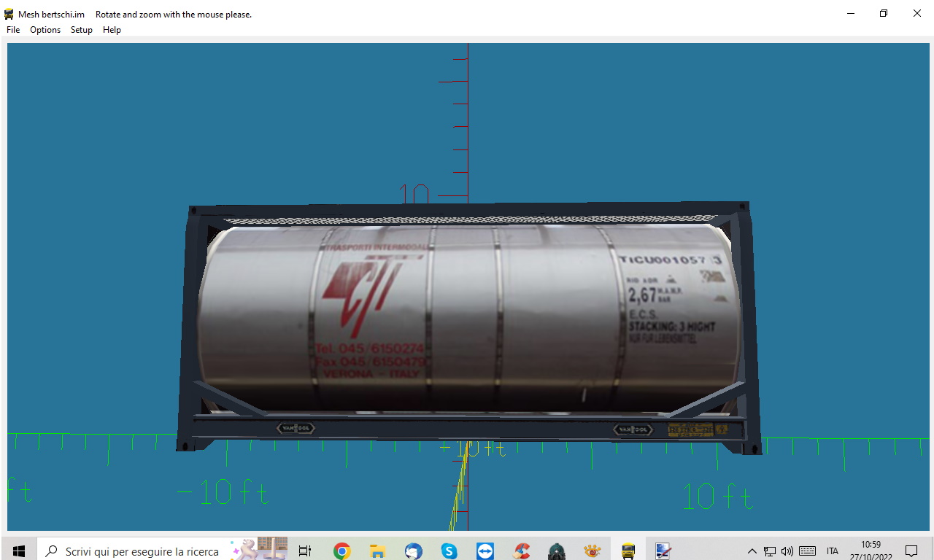Click the search highlights illustration in the search box
The height and width of the screenshot is (560, 934).
pyautogui.click(x=260, y=549)
